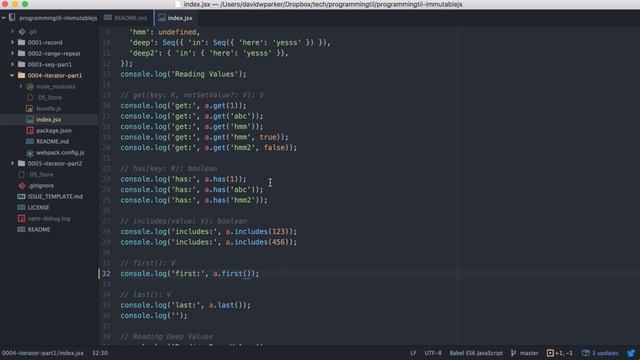Click the a.last() line of code

tap(185, 305)
